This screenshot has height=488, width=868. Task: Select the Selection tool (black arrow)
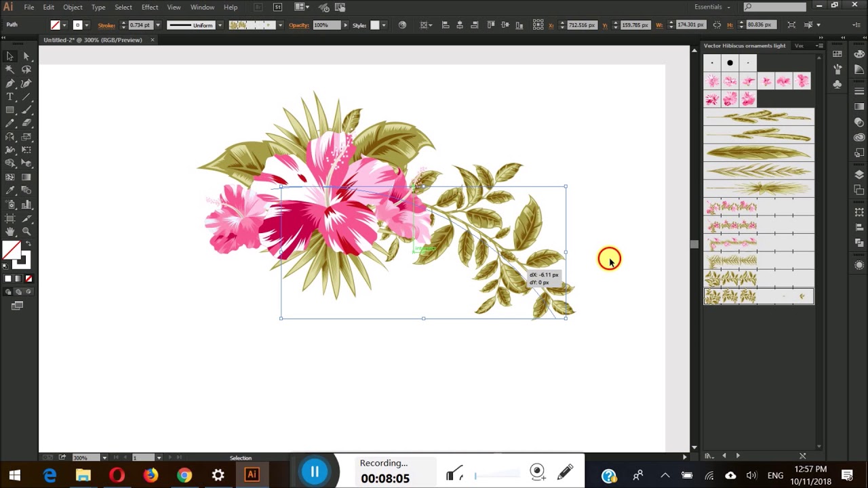point(10,56)
